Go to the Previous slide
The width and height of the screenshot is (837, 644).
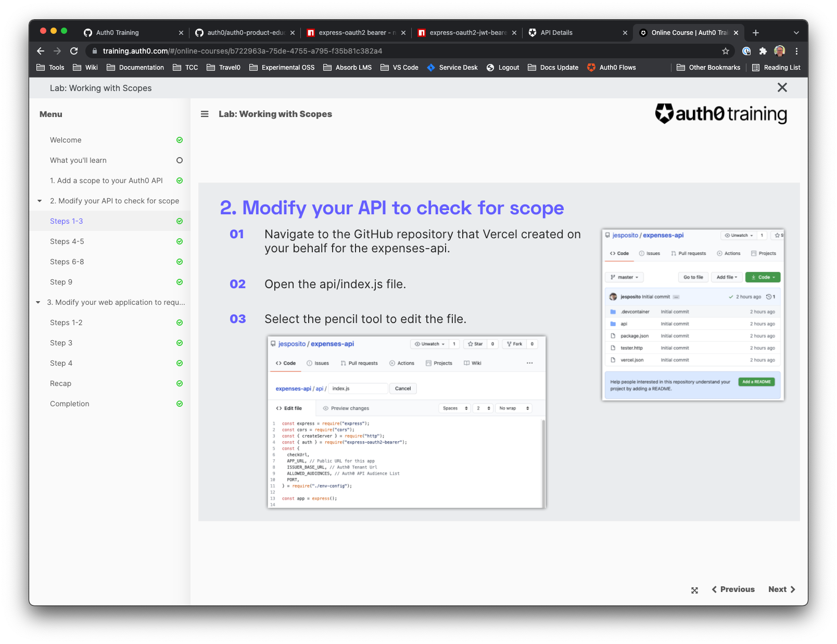click(x=733, y=589)
